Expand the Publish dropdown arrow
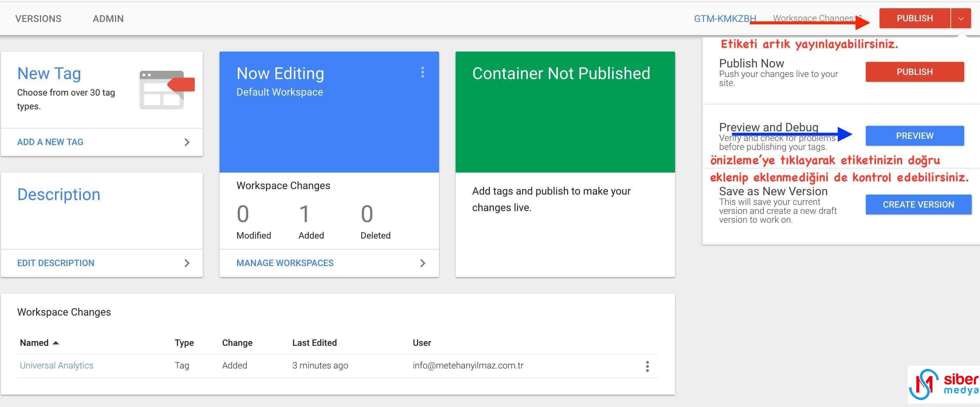Image resolution: width=980 pixels, height=407 pixels. pos(961,18)
